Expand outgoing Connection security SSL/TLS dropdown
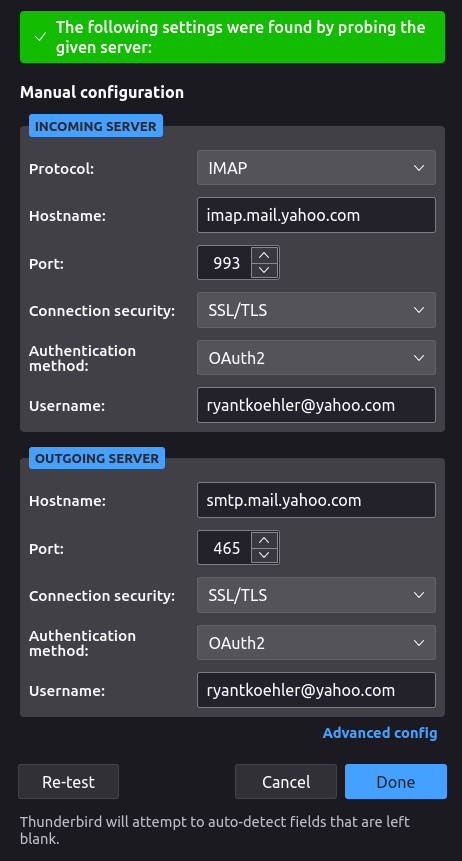Image resolution: width=462 pixels, height=861 pixels. pyautogui.click(x=316, y=595)
